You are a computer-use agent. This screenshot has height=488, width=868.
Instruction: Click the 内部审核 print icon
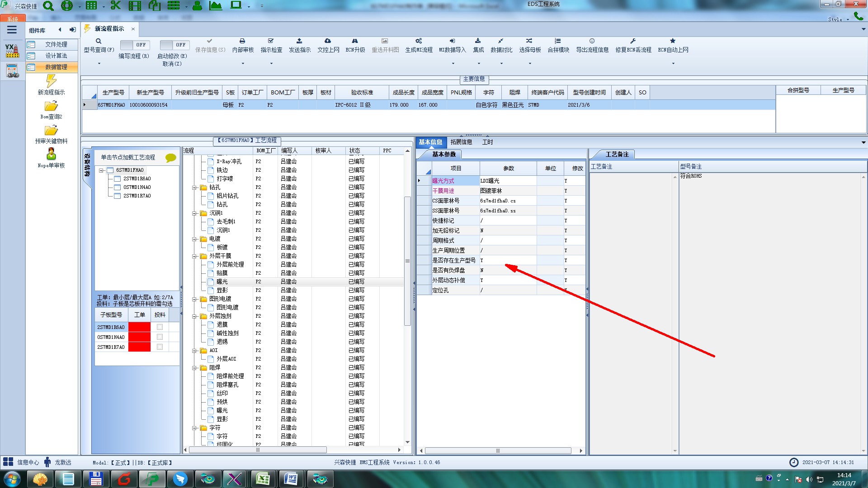pos(242,41)
